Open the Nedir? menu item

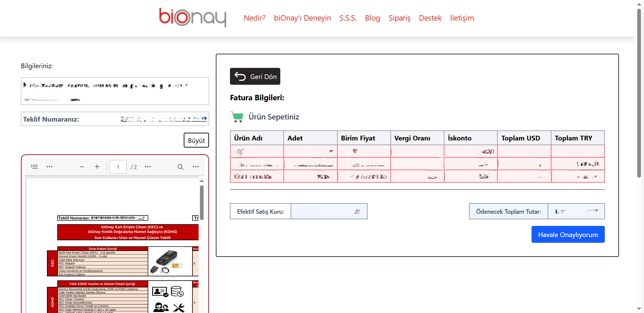pyautogui.click(x=254, y=18)
